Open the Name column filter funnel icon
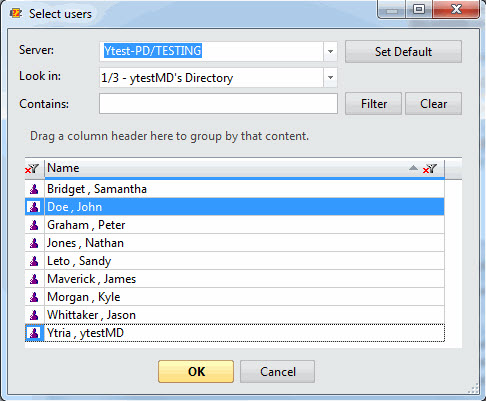 tap(430, 169)
